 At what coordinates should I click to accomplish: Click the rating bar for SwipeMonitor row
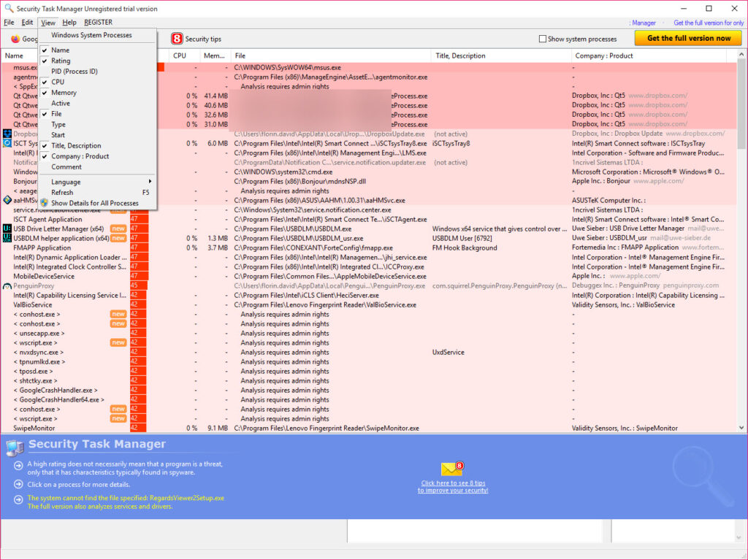click(x=138, y=428)
